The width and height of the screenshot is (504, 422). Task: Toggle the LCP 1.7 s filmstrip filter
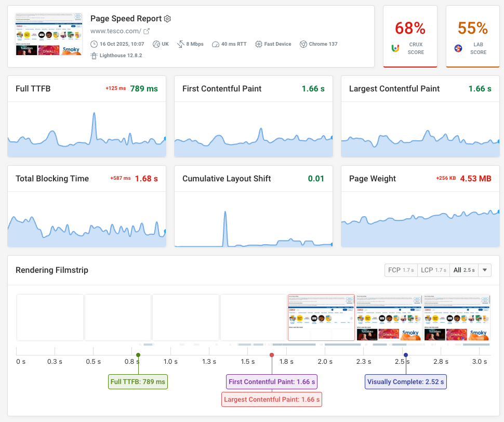click(433, 270)
